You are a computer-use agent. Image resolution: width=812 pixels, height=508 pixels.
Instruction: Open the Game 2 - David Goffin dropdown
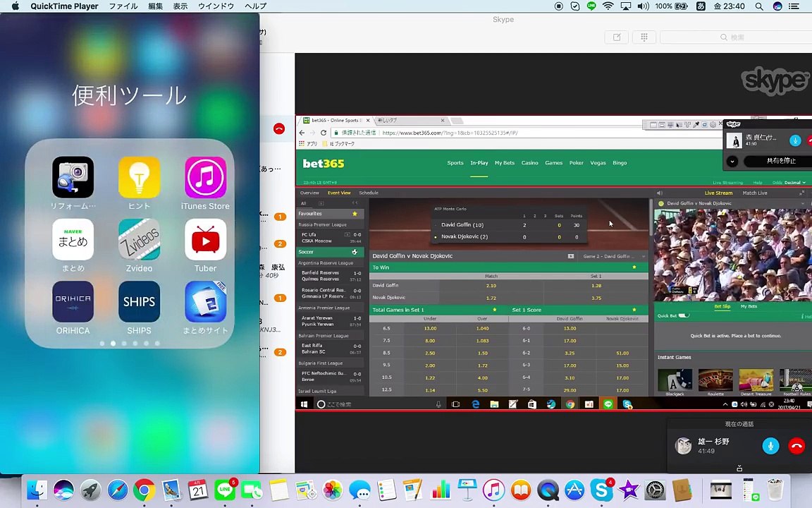pyautogui.click(x=614, y=256)
